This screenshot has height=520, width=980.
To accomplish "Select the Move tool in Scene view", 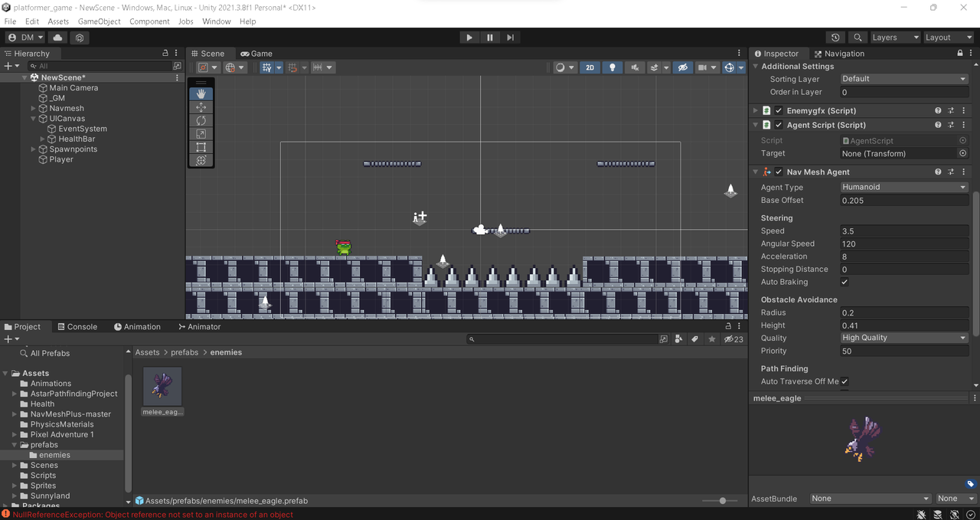I will click(201, 107).
